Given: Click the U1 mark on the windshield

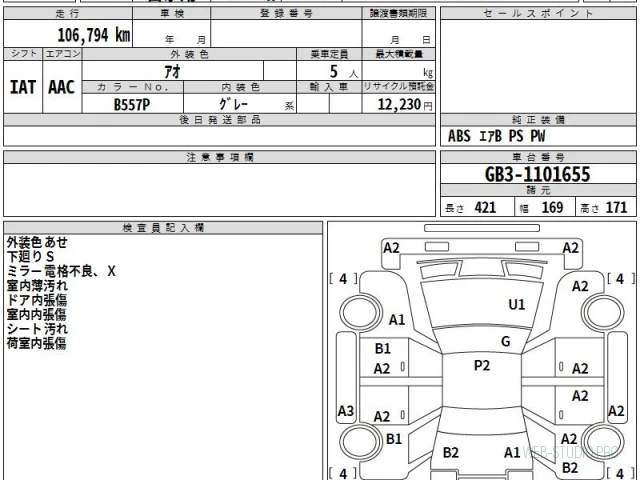Looking at the screenshot, I should (x=517, y=304).
